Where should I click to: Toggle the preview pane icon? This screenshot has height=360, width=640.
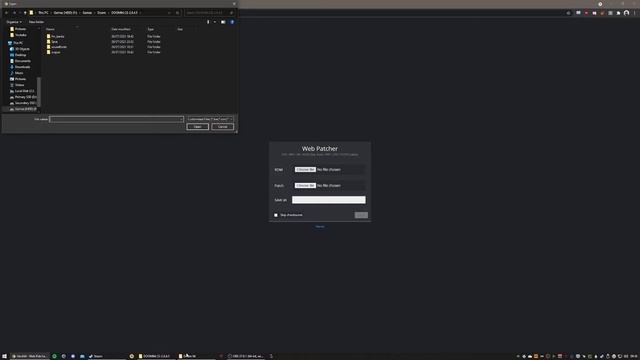(223, 22)
